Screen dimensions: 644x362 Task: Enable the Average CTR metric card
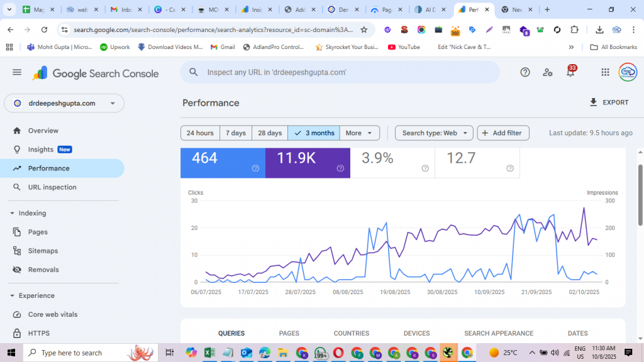391,162
